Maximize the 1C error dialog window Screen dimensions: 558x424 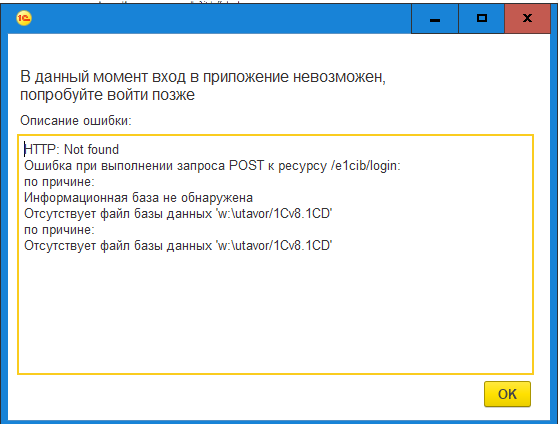[481, 19]
